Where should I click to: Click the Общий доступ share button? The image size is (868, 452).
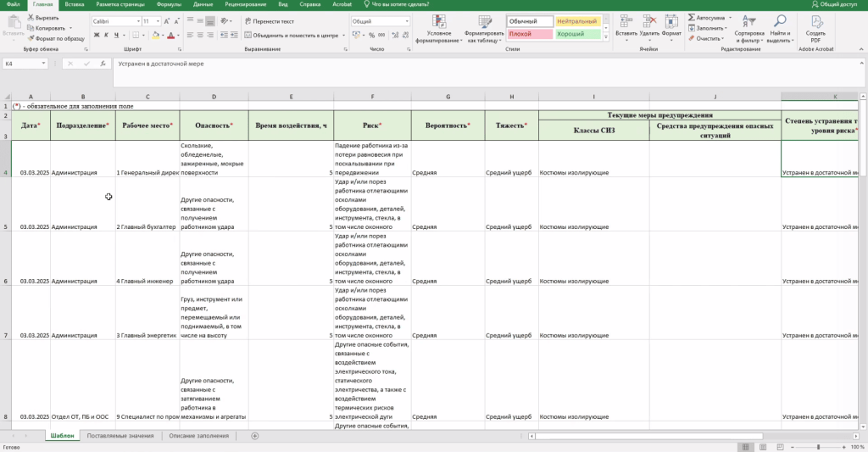pos(834,4)
